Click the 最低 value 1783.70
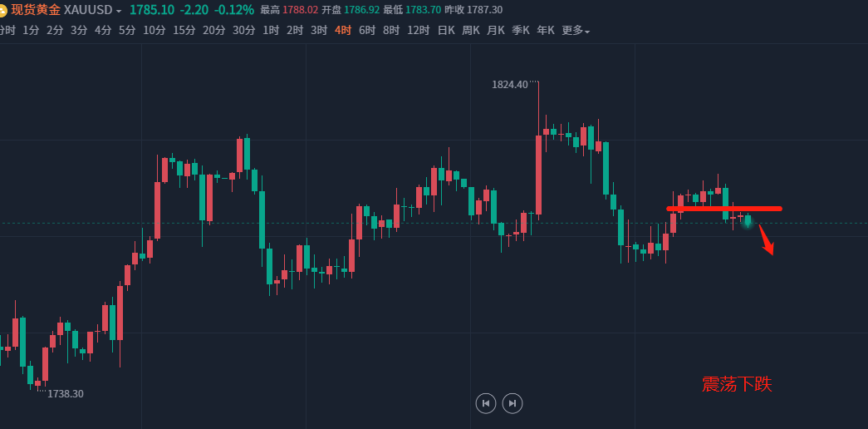The width and height of the screenshot is (868, 429). [x=423, y=10]
